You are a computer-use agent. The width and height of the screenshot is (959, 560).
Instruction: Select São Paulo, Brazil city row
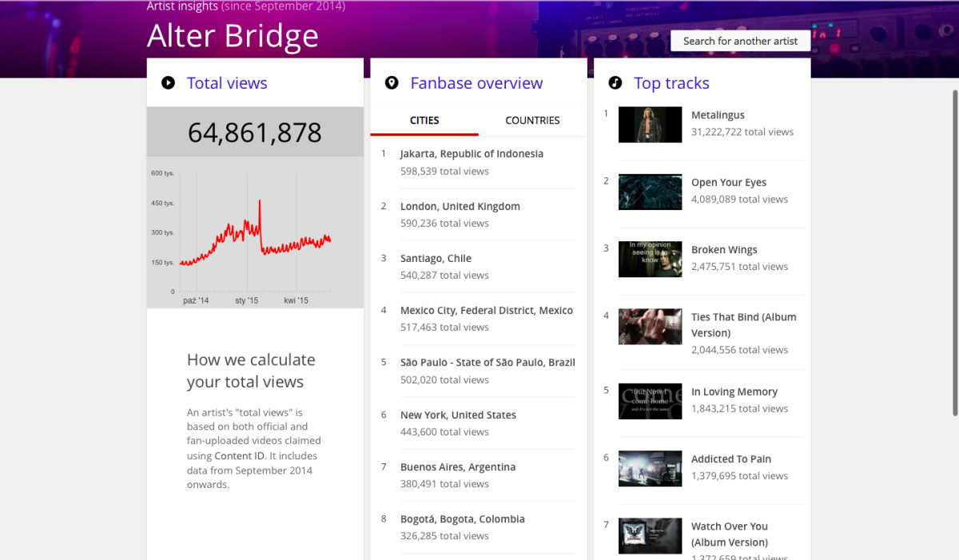[478, 371]
